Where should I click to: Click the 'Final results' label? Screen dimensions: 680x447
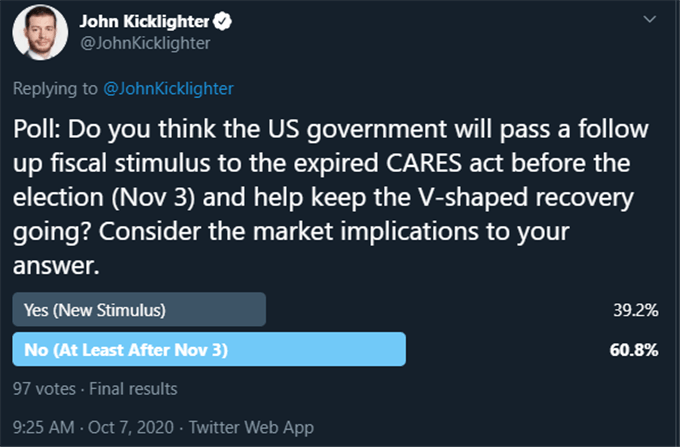click(133, 388)
